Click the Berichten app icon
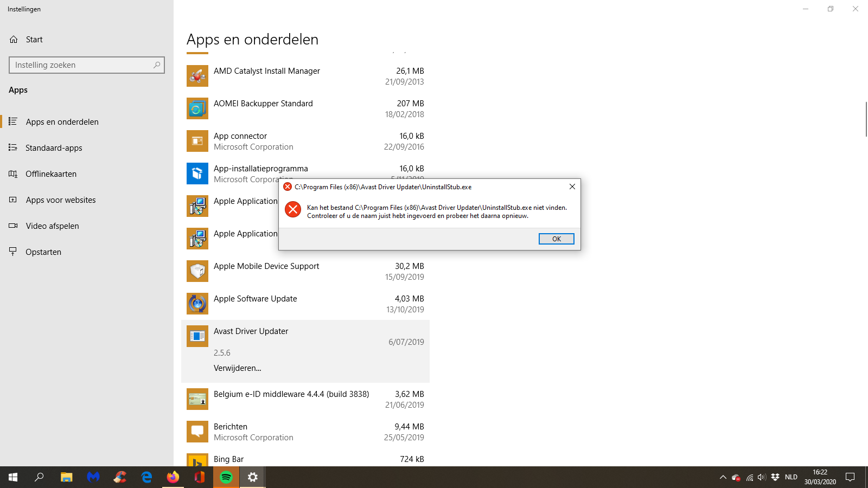Image resolution: width=868 pixels, height=488 pixels. 197,432
